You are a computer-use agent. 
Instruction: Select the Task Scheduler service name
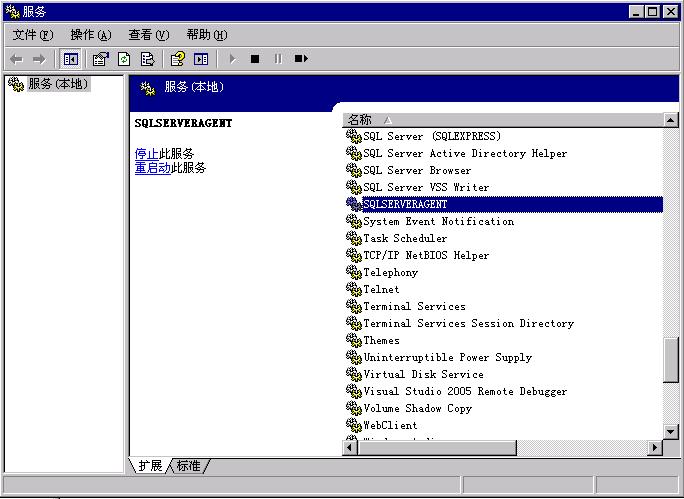[405, 239]
